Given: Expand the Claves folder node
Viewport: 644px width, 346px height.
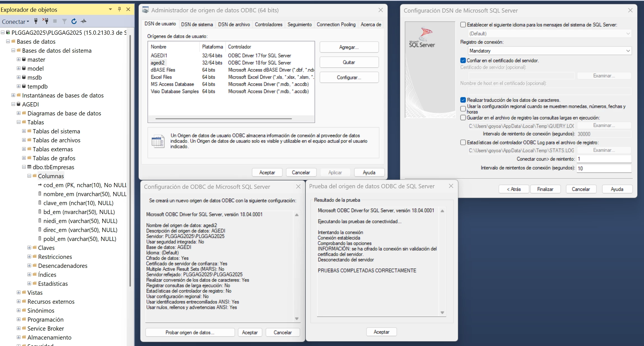Looking at the screenshot, I should point(29,248).
